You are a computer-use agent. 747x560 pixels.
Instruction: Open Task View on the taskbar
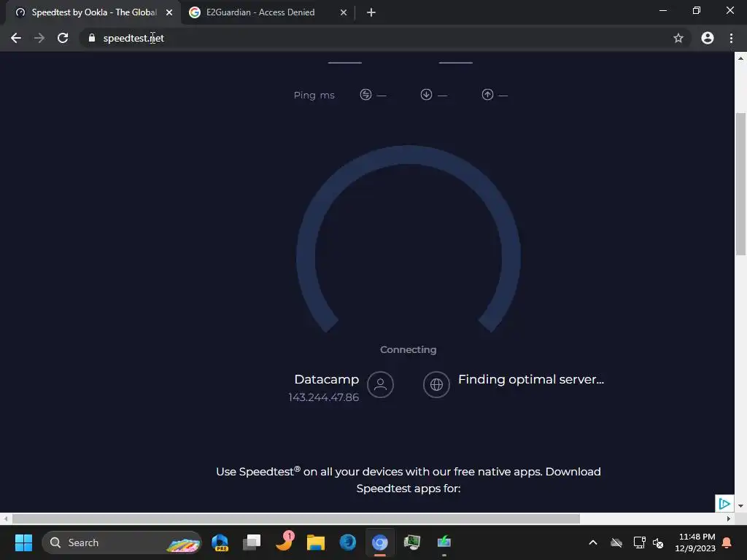[252, 542]
